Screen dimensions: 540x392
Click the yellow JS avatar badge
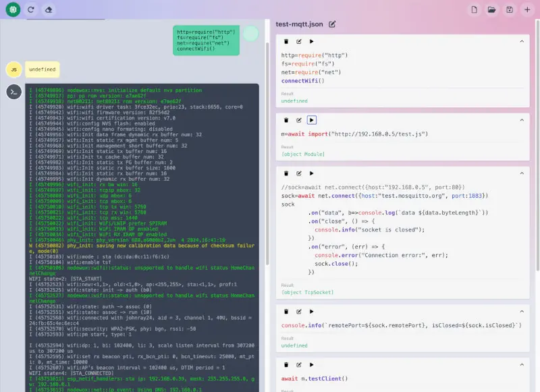13,69
